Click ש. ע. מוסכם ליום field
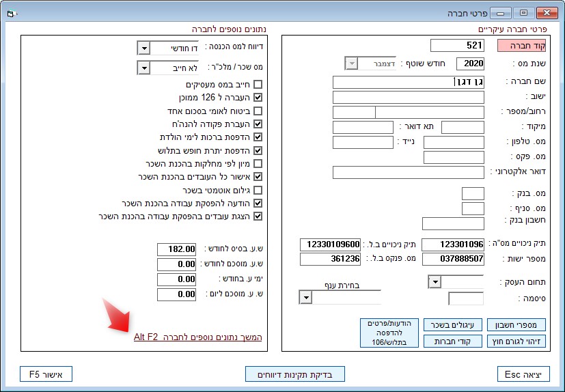Image resolution: width=565 pixels, height=392 pixels. [x=176, y=295]
